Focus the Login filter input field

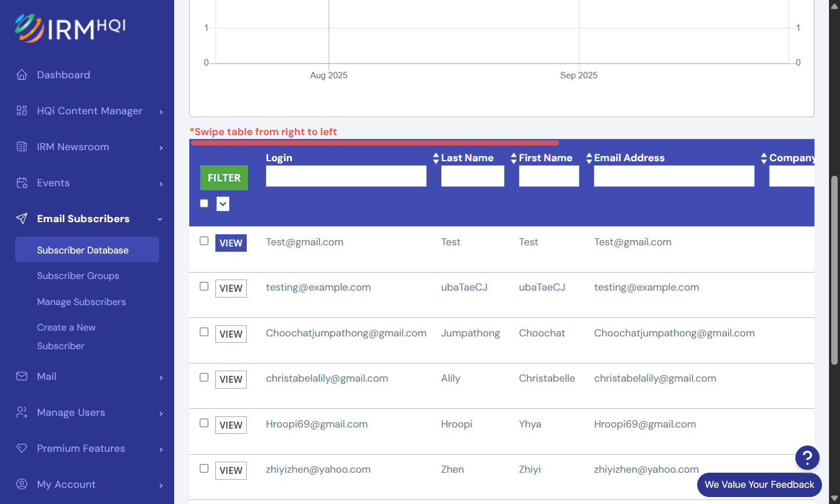(x=346, y=176)
